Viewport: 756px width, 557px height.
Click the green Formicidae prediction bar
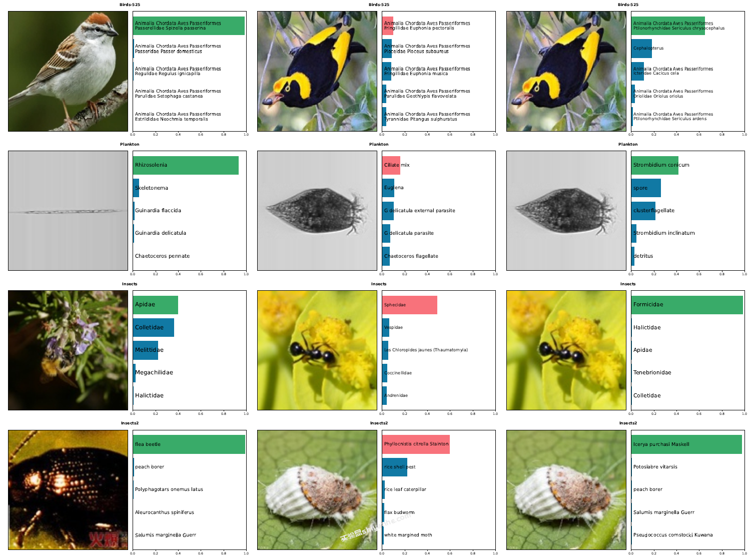point(687,305)
